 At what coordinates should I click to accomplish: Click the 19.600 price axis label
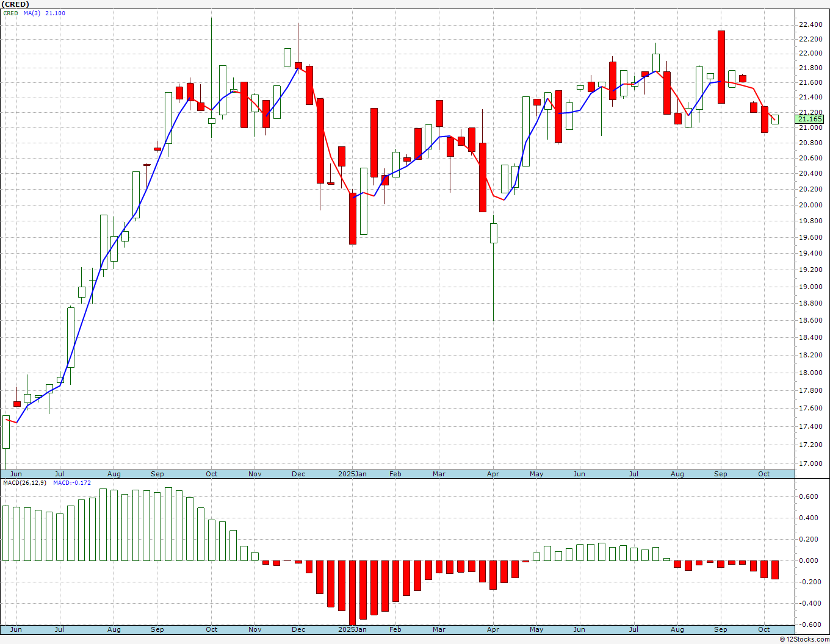coord(810,237)
